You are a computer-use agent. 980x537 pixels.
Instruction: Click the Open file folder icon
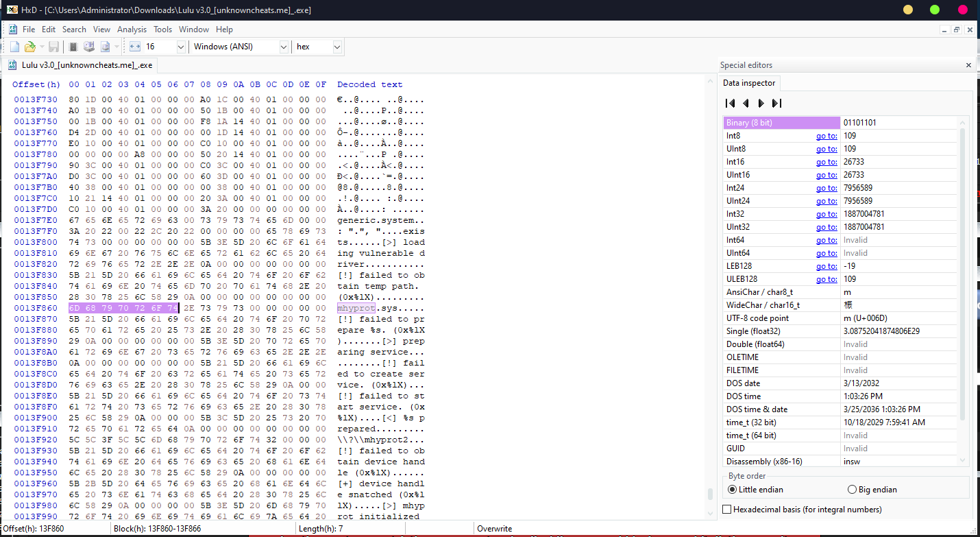29,47
